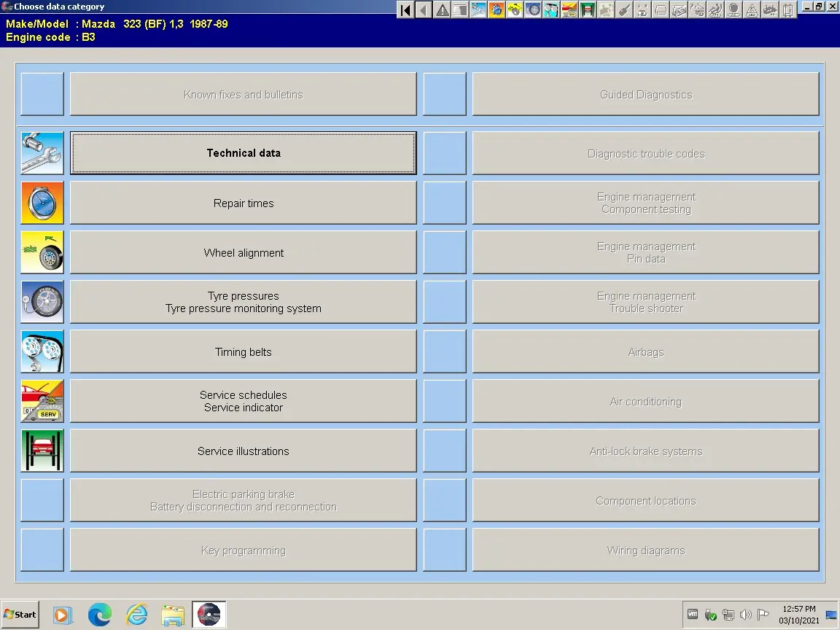
Task: Select the wheel alignment icon in left column
Action: point(42,252)
